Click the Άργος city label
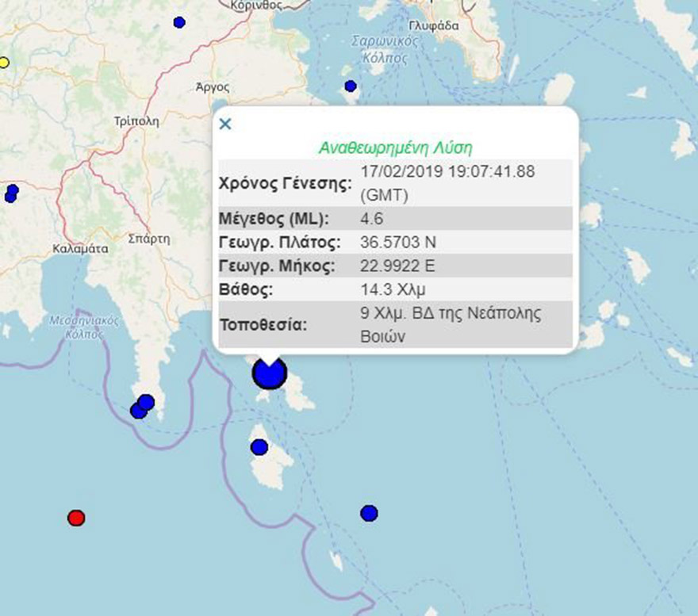Image resolution: width=698 pixels, height=616 pixels. [x=212, y=87]
